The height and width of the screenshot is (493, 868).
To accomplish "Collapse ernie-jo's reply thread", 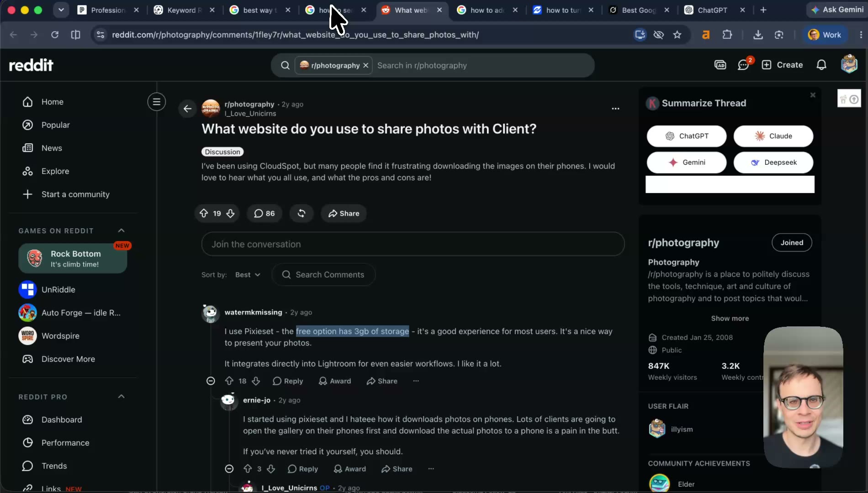I will click(229, 469).
